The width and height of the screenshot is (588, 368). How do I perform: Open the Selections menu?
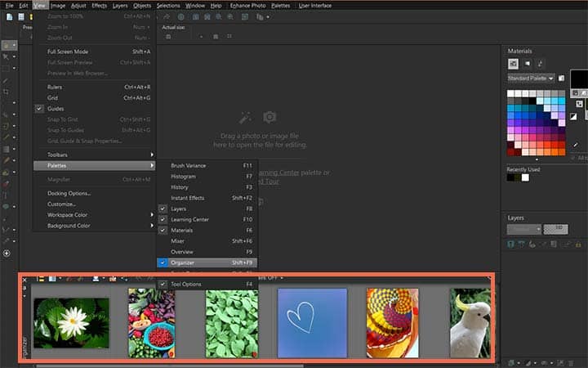click(x=168, y=6)
